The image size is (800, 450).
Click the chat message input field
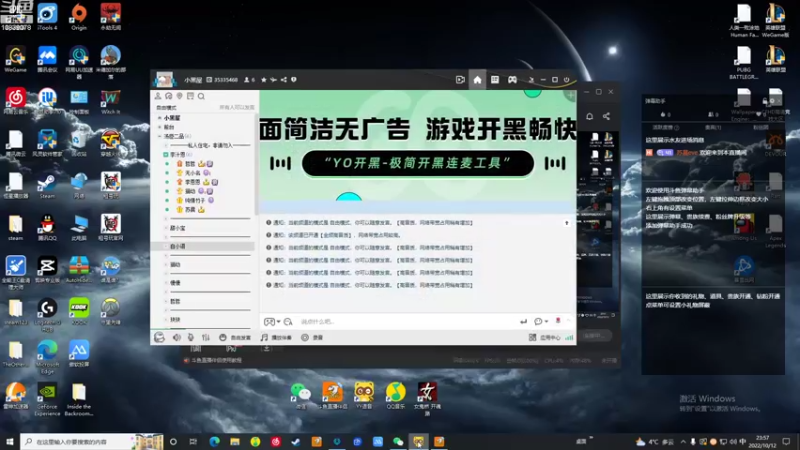(408, 321)
